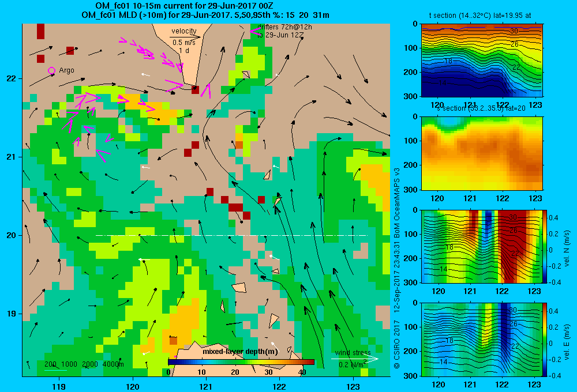Click the 'to 29-Jun 12Z' drifter date text

(280, 35)
